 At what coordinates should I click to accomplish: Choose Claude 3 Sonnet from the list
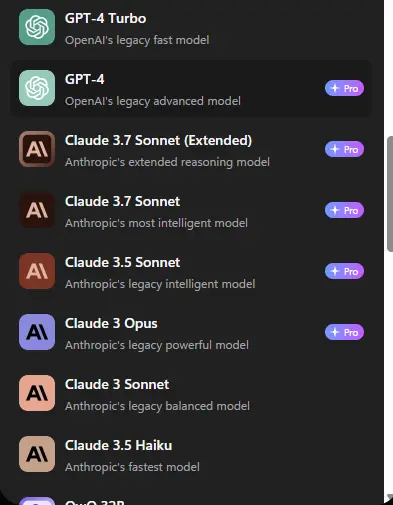tap(192, 394)
